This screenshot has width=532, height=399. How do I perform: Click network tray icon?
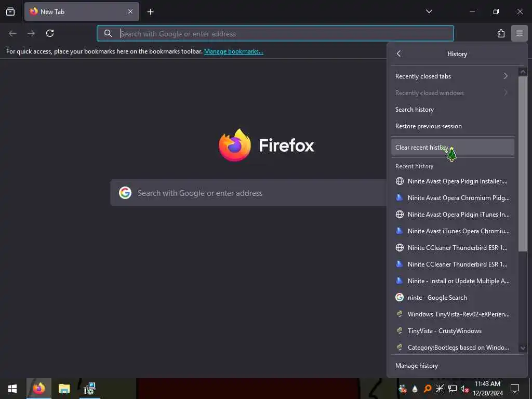(x=452, y=389)
